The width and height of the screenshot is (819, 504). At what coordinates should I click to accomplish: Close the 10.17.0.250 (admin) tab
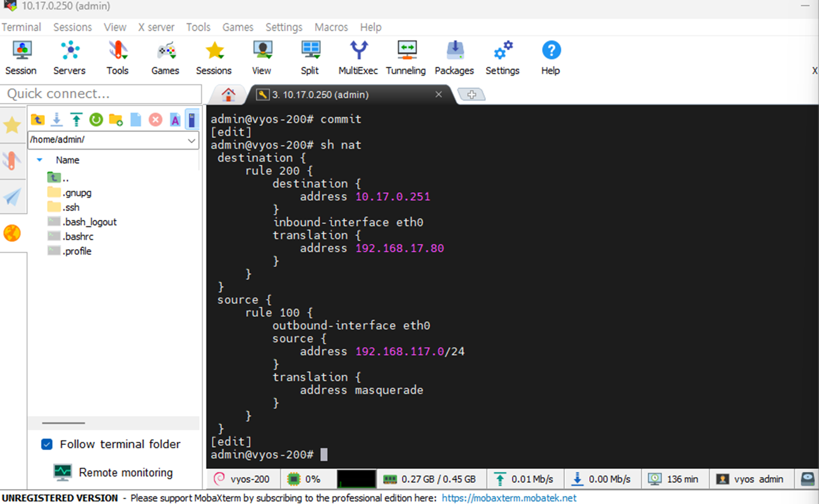coord(439,94)
